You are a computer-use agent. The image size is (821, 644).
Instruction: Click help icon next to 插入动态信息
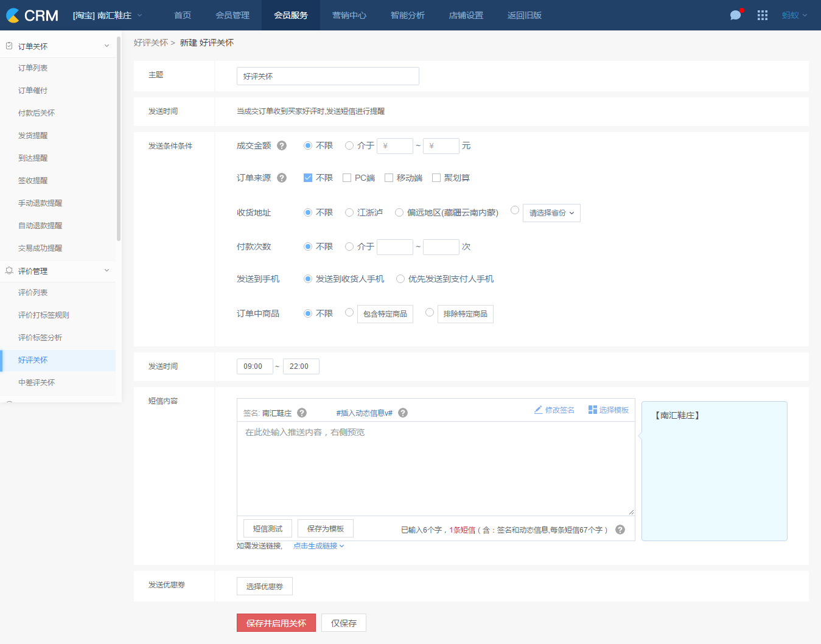tap(403, 413)
